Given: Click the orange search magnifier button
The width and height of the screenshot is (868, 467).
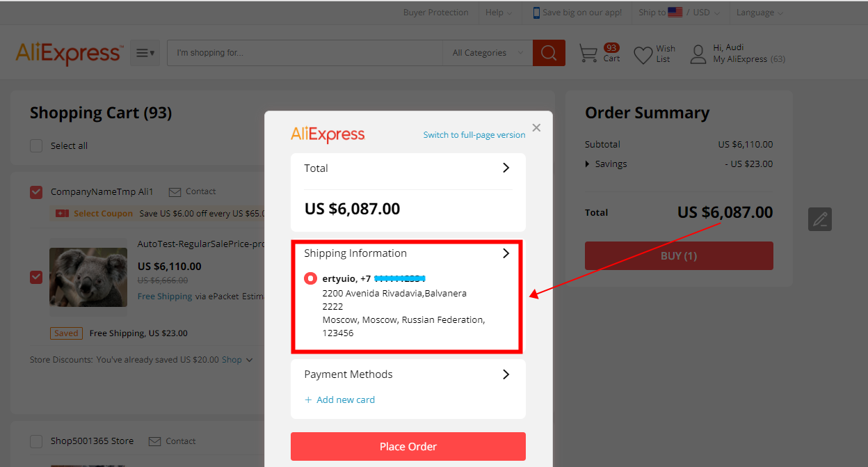Looking at the screenshot, I should [x=549, y=53].
